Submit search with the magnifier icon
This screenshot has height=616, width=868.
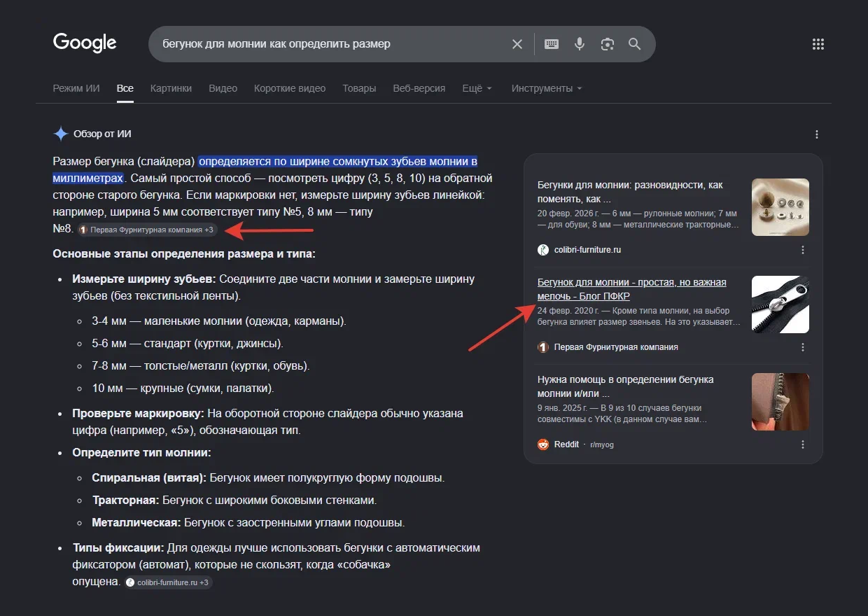tap(635, 44)
